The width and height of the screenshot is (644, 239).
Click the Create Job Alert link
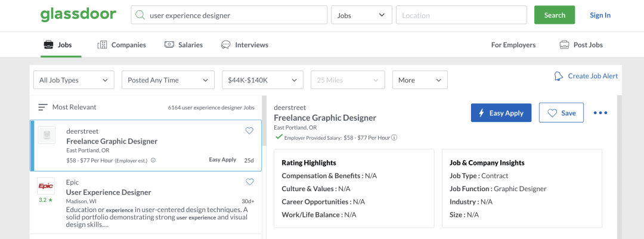coord(586,76)
